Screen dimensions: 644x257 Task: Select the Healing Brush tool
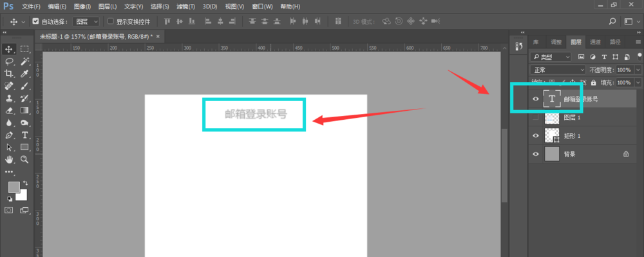8,86
